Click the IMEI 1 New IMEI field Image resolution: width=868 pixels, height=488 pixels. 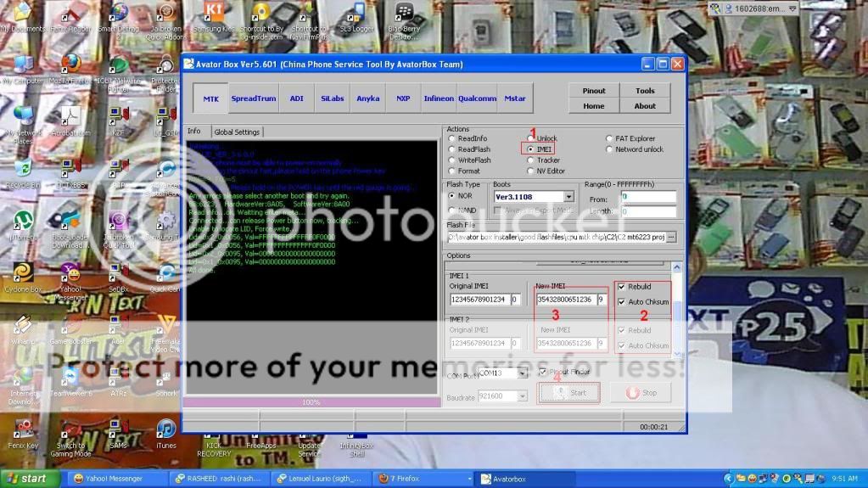[x=566, y=300]
